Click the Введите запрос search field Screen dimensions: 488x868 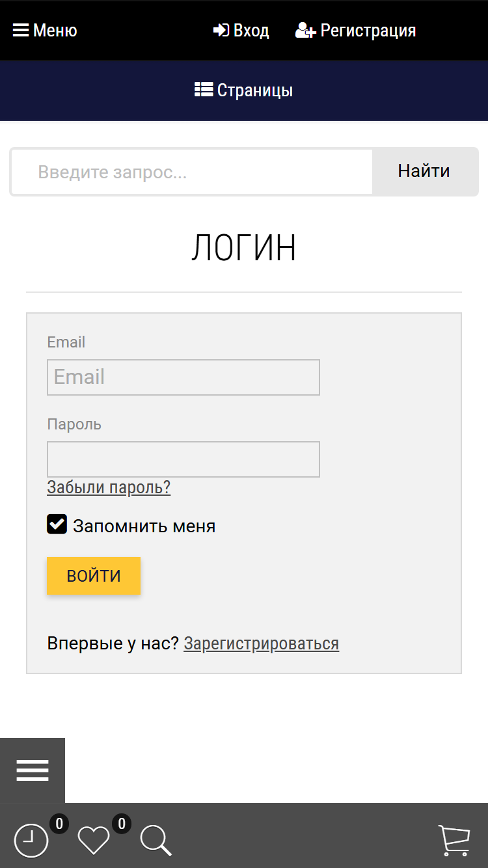[x=192, y=172]
